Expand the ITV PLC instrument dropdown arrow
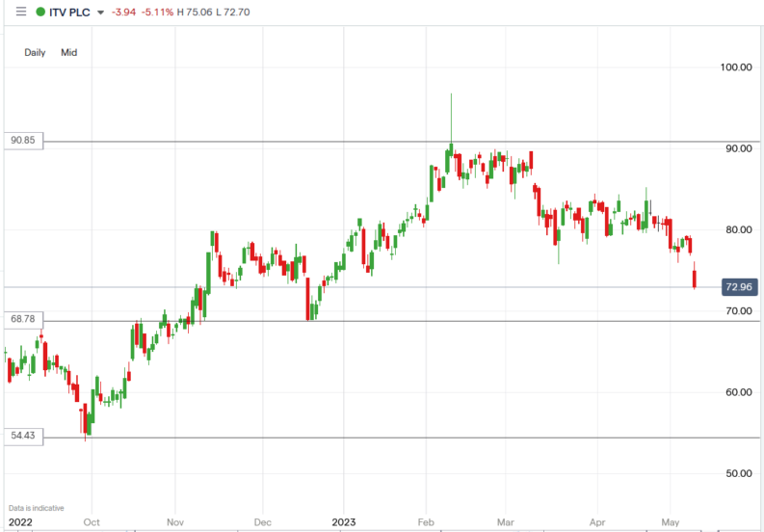This screenshot has width=764, height=532. point(101,13)
